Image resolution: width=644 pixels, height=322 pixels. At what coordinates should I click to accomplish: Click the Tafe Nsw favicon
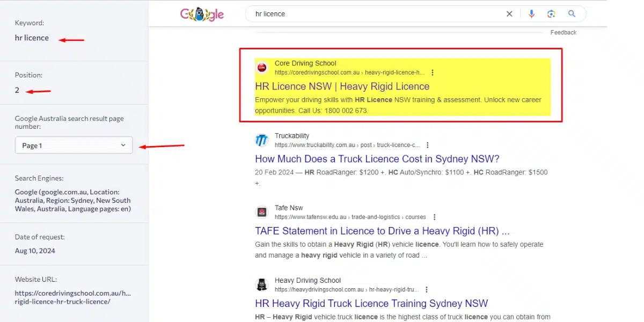point(262,212)
